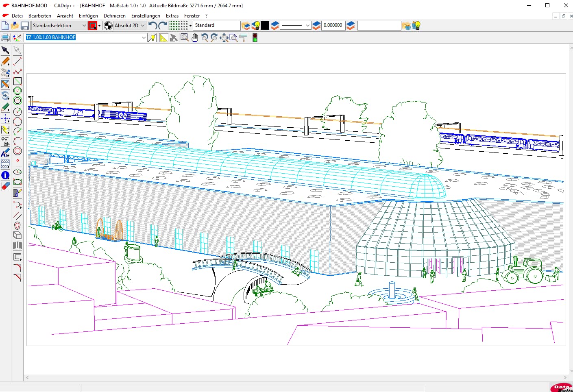
Task: Click the yellow set-square triangle icon
Action: pos(163,38)
